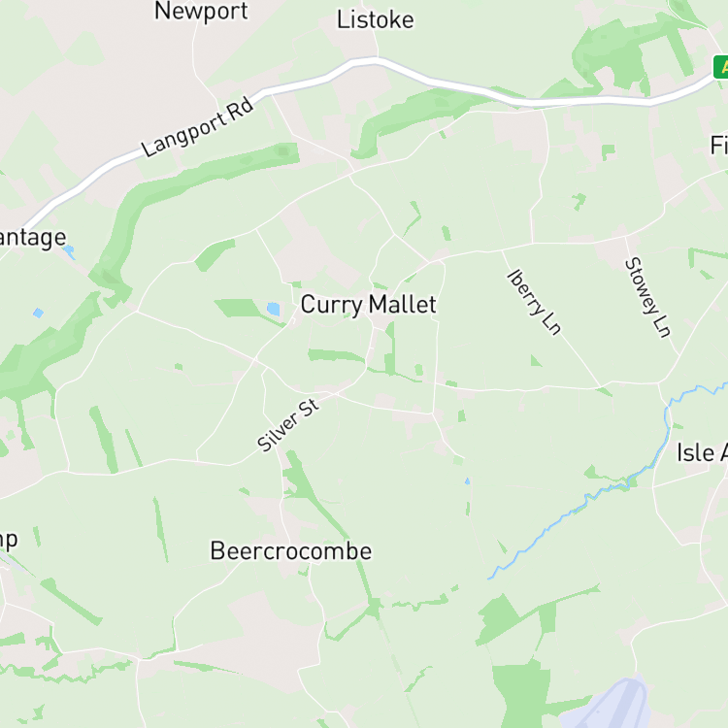Select the Stowey Ln road label
This screenshot has height=728, width=728.
click(648, 297)
